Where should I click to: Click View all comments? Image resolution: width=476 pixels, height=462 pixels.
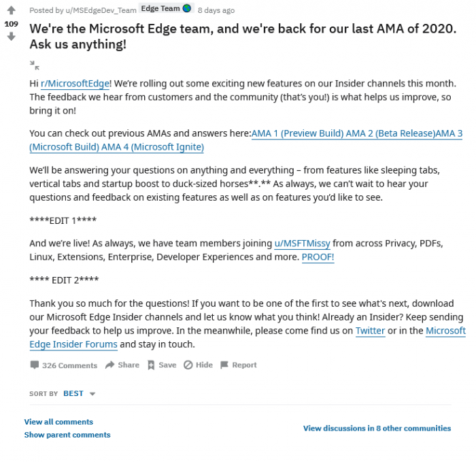(58, 422)
